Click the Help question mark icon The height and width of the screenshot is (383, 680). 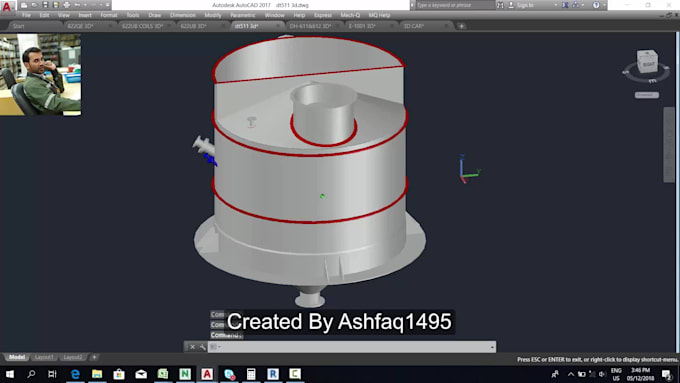point(596,5)
